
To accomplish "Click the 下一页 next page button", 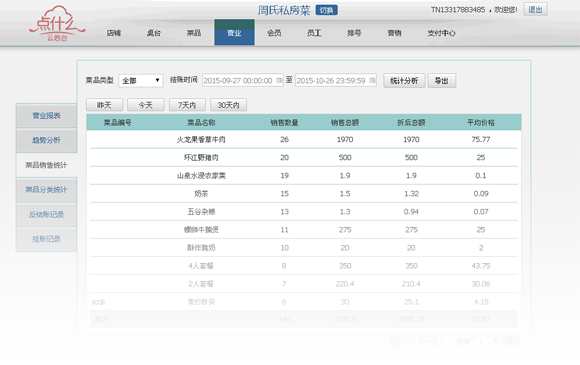I will click(428, 342).
